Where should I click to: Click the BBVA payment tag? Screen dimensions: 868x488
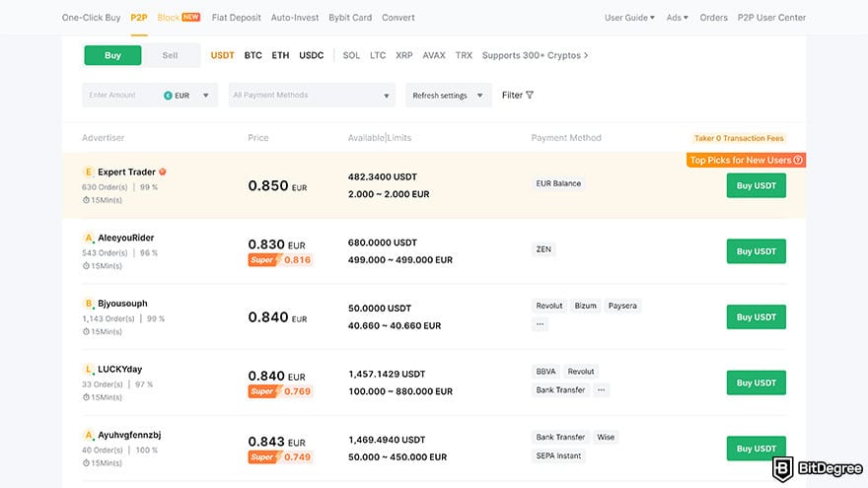(545, 372)
